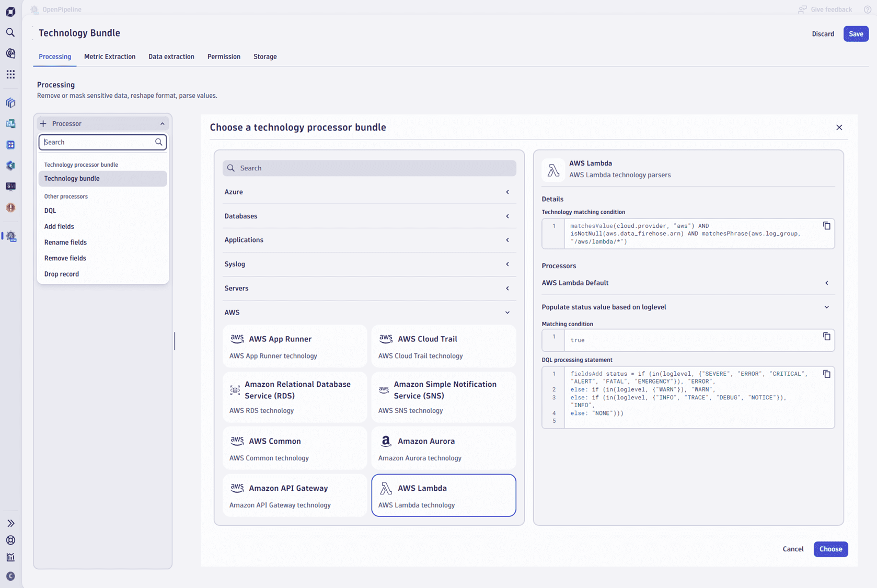This screenshot has height=588, width=877.
Task: Click the help question mark icon
Action: pos(868,9)
